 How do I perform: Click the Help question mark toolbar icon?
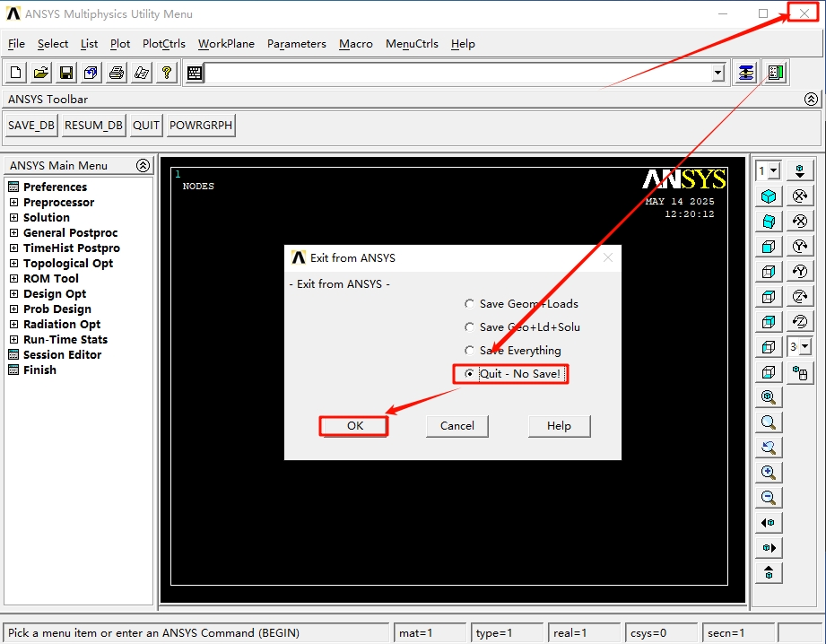[x=167, y=73]
